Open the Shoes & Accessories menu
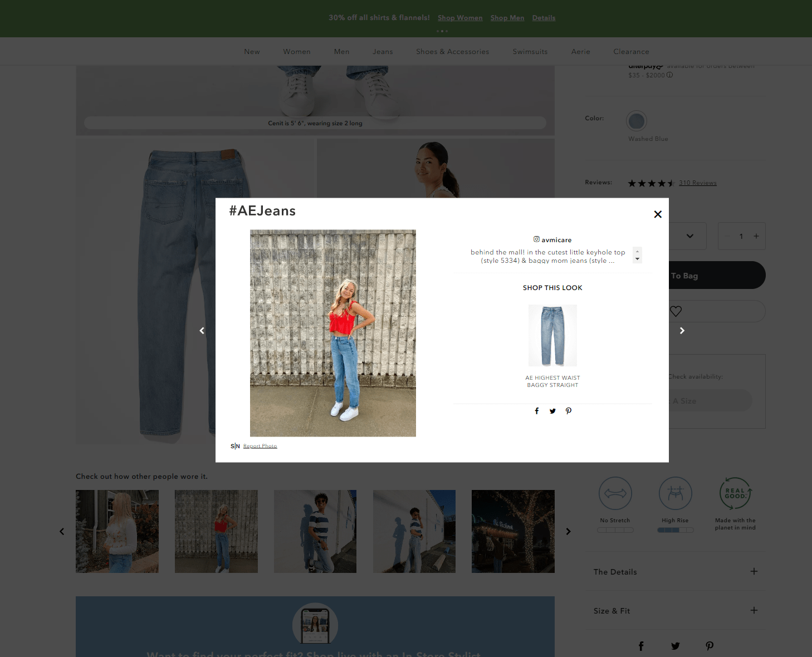This screenshot has height=657, width=812. (x=453, y=52)
